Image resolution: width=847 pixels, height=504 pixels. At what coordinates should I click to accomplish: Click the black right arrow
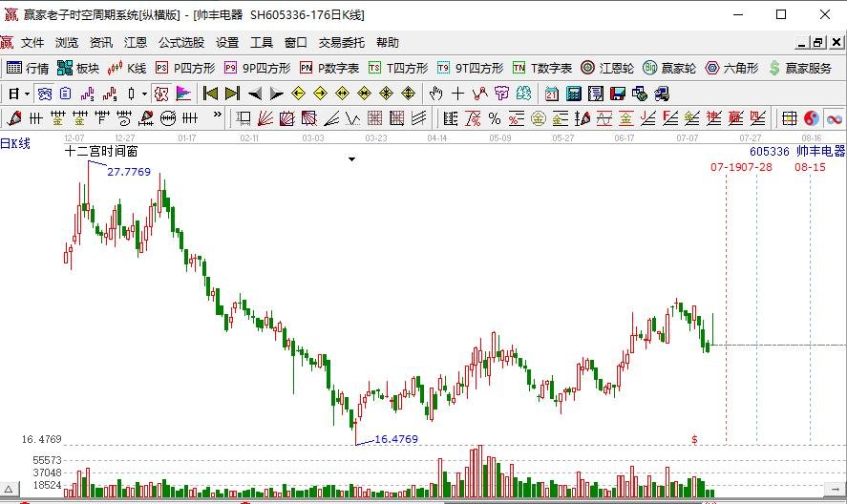click(277, 94)
